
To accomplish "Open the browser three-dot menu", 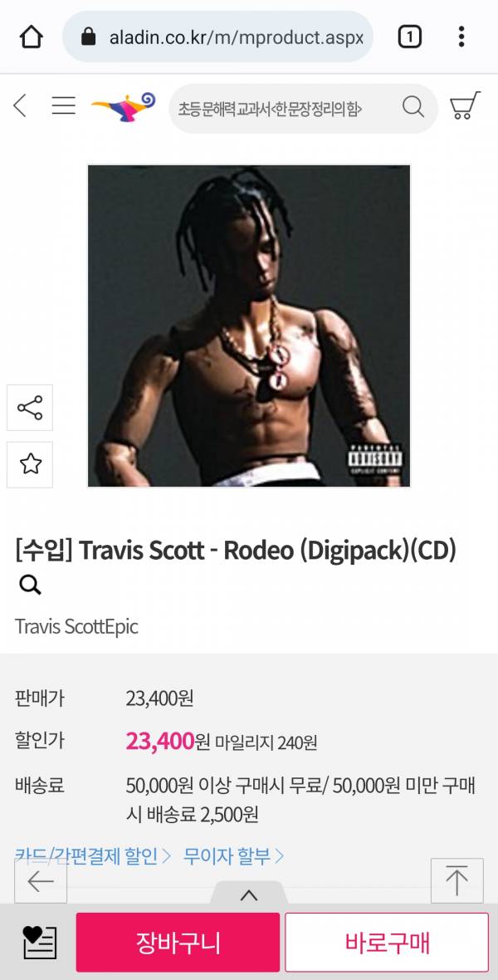I will click(461, 37).
